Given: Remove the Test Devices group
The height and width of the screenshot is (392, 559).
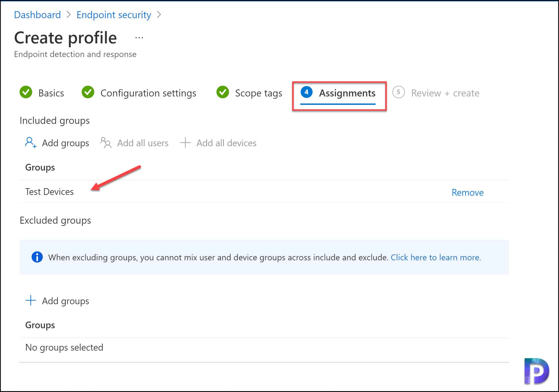Looking at the screenshot, I should 468,192.
